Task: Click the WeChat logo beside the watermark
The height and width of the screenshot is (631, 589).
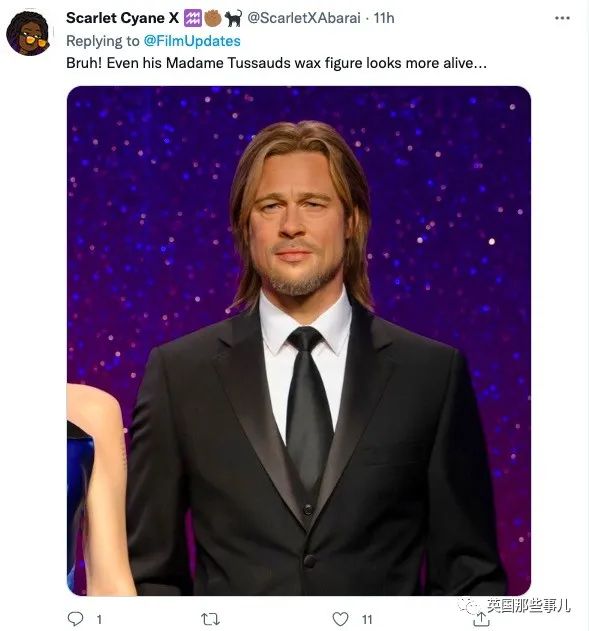Action: pyautogui.click(x=471, y=606)
